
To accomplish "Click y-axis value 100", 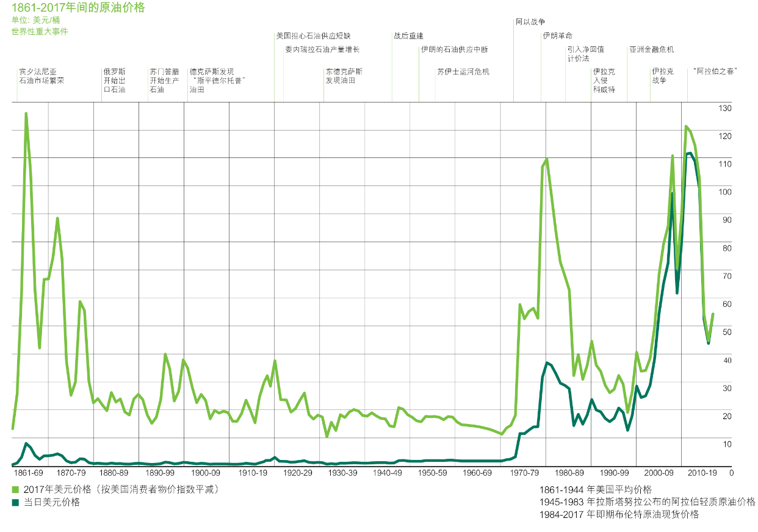I will (724, 192).
